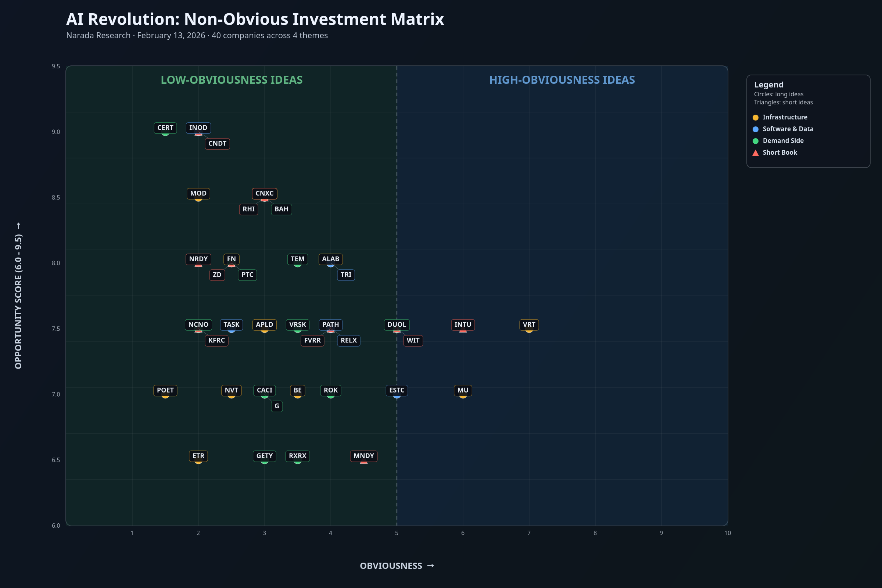Select the POET ticker label
Image resolution: width=882 pixels, height=588 pixels.
pyautogui.click(x=165, y=390)
